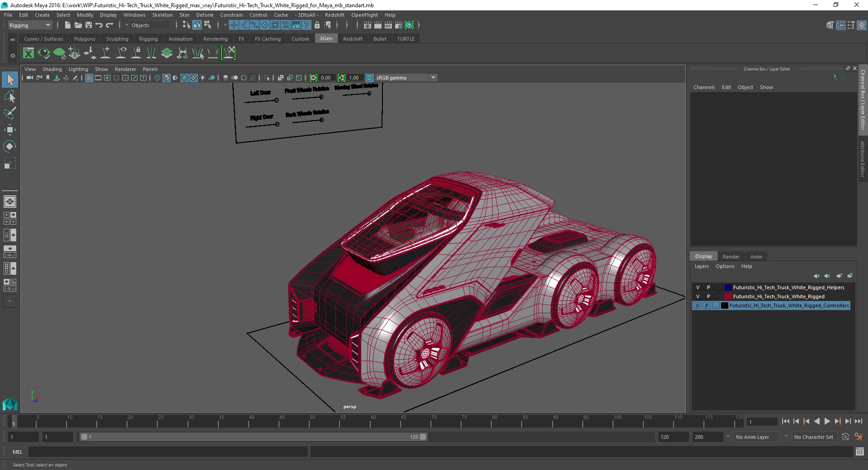This screenshot has width=868, height=470.
Task: Click the Render current frame clapper icon
Action: pos(378,25)
